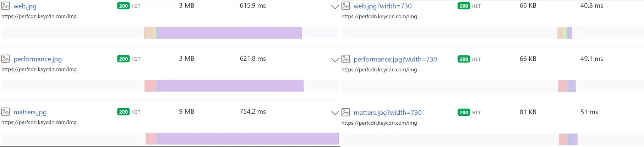Click the 200 status badge for performance.jpg

[124, 59]
